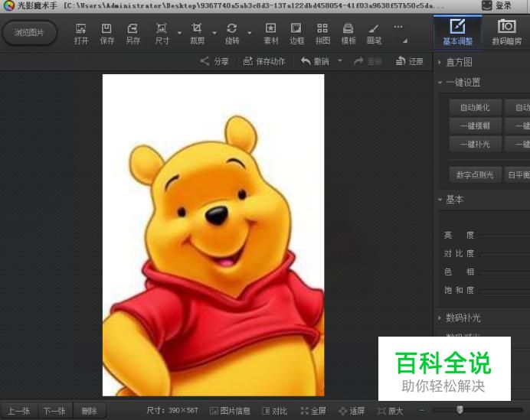Click the 登录 (Login) user icon
The width and height of the screenshot is (530, 420).
coord(487,5)
